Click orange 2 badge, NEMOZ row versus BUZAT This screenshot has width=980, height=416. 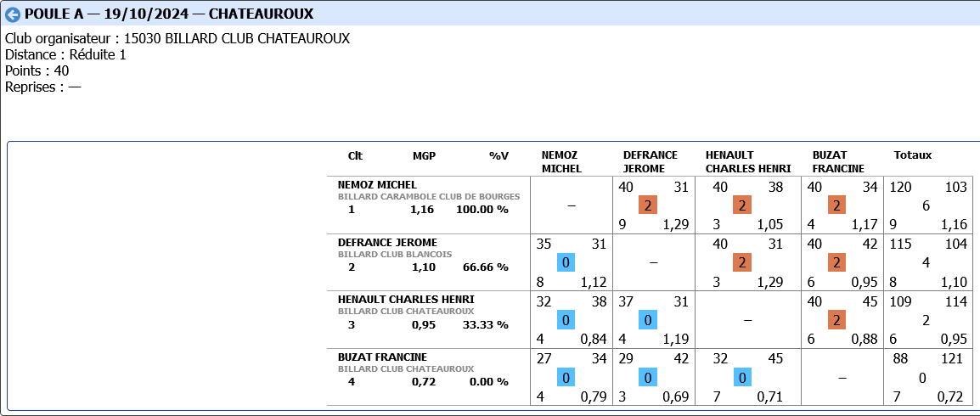[836, 205]
